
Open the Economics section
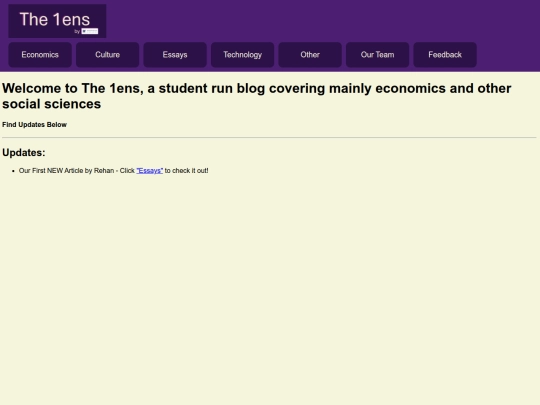40,55
